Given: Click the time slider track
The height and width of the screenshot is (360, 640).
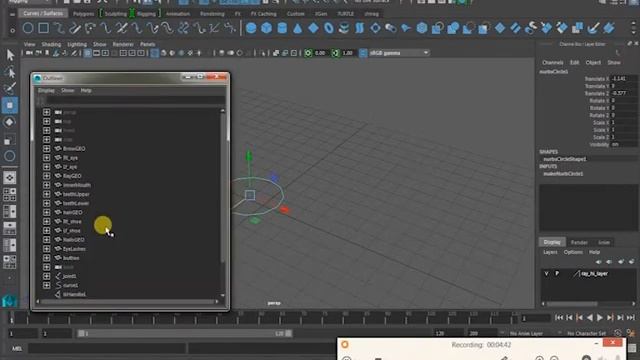Looking at the screenshot, I should click(263, 318).
